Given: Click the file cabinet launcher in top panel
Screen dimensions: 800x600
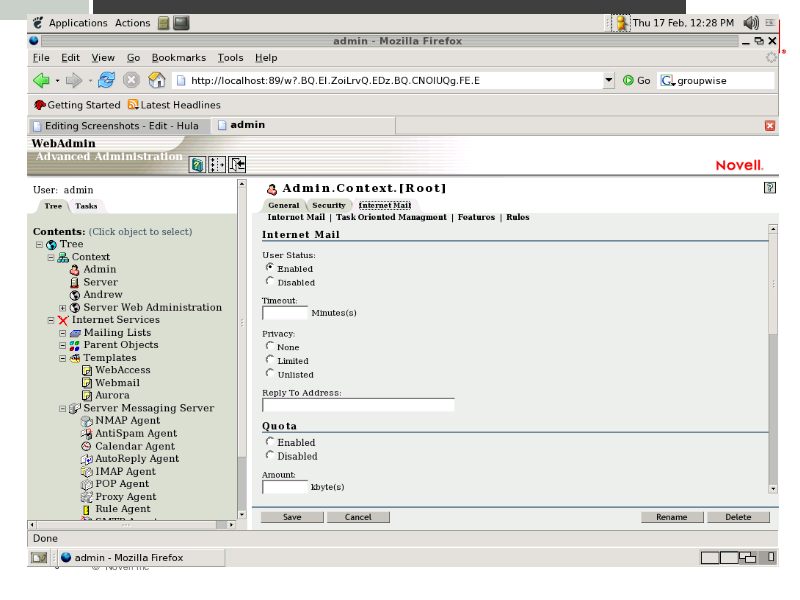Looking at the screenshot, I should click(163, 23).
